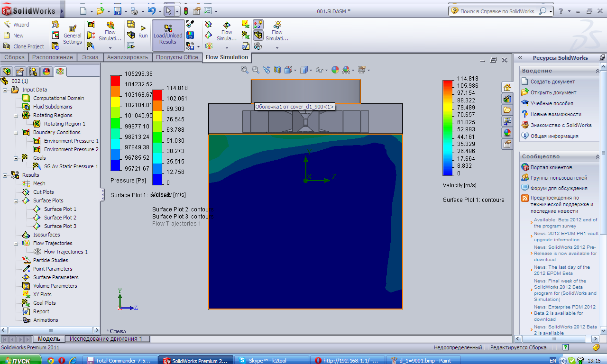Screen dimensions: 607x364
Task: Open Total Commander from the taskbar
Action: click(120, 360)
